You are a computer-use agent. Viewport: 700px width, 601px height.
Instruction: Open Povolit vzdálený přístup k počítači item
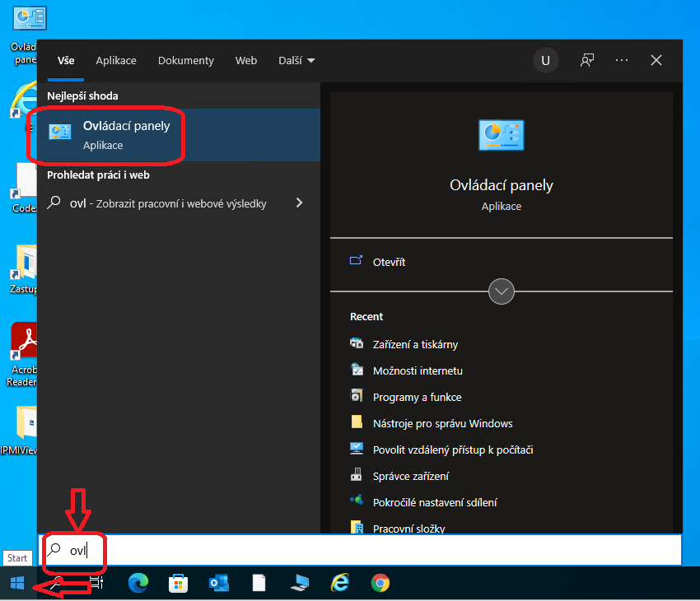tap(453, 450)
